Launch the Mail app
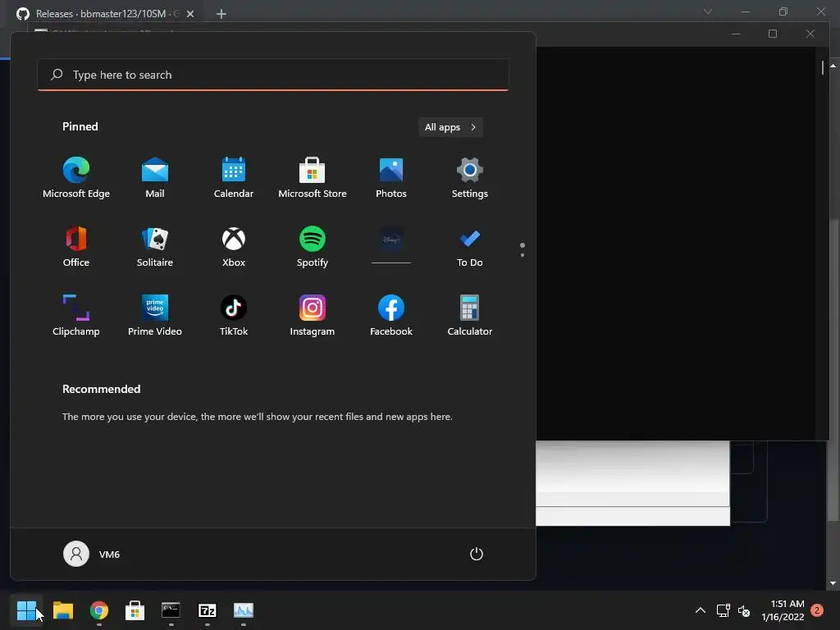This screenshot has width=840, height=630. pos(155,178)
